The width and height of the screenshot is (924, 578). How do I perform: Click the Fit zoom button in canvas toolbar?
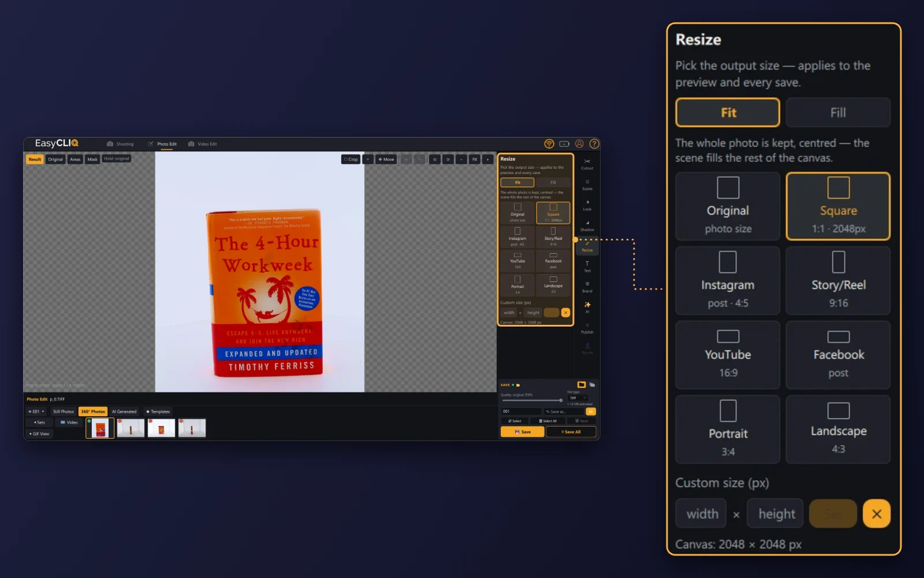click(475, 159)
